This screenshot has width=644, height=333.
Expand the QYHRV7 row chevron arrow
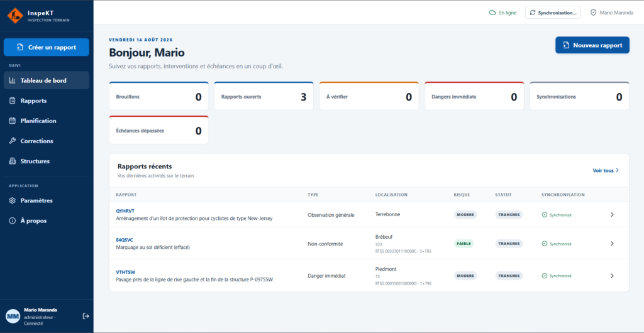click(612, 214)
